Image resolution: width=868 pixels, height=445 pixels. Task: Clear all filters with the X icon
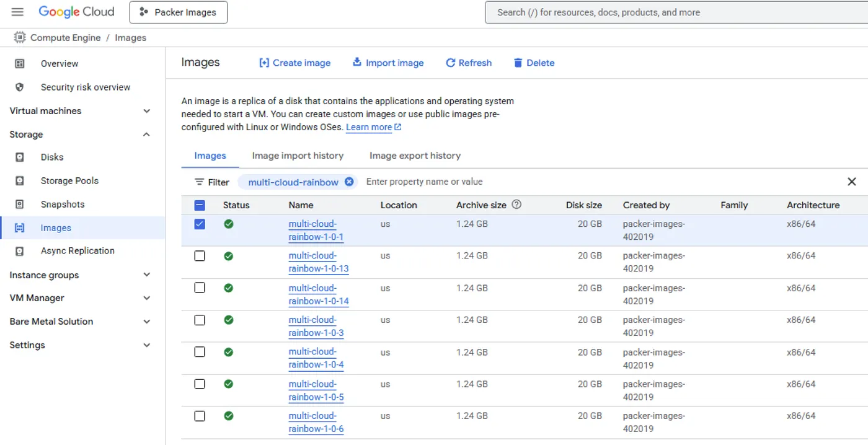coord(852,182)
